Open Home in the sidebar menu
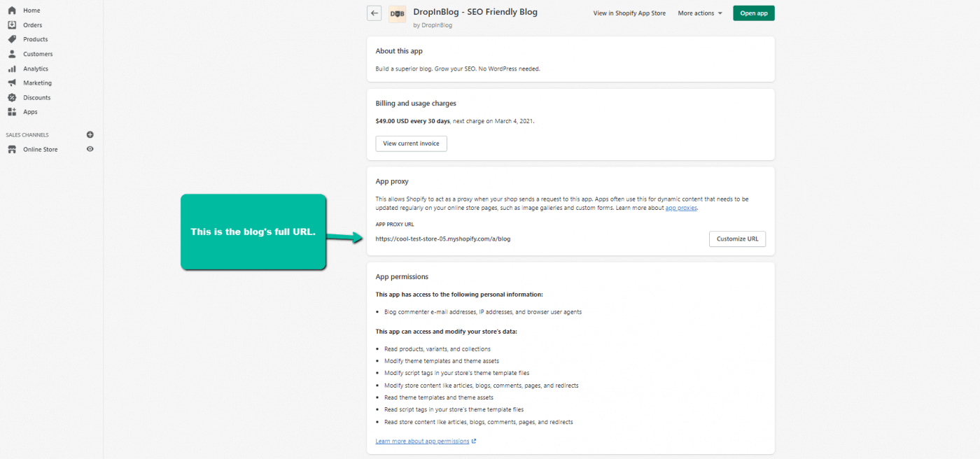This screenshot has height=459, width=980. pos(31,10)
